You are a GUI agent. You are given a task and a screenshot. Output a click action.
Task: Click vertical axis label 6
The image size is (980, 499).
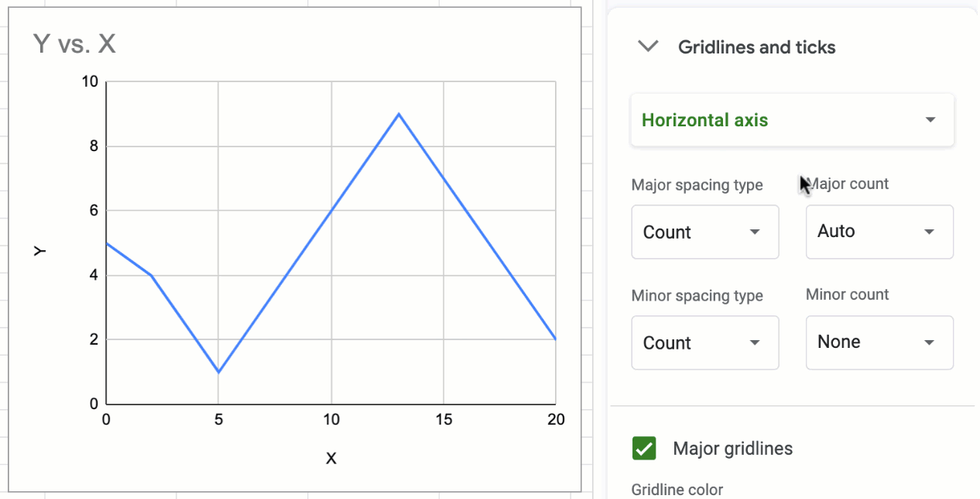(x=92, y=211)
